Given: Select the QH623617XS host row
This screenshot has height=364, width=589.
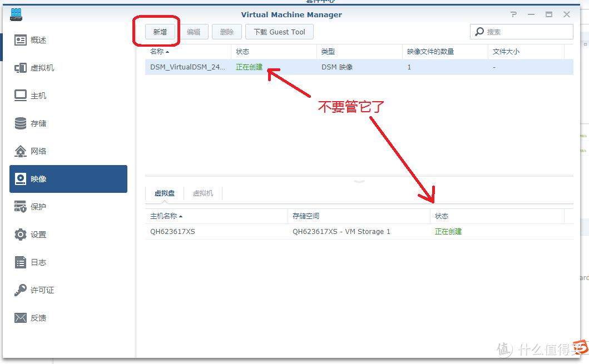Looking at the screenshot, I should coord(359,232).
